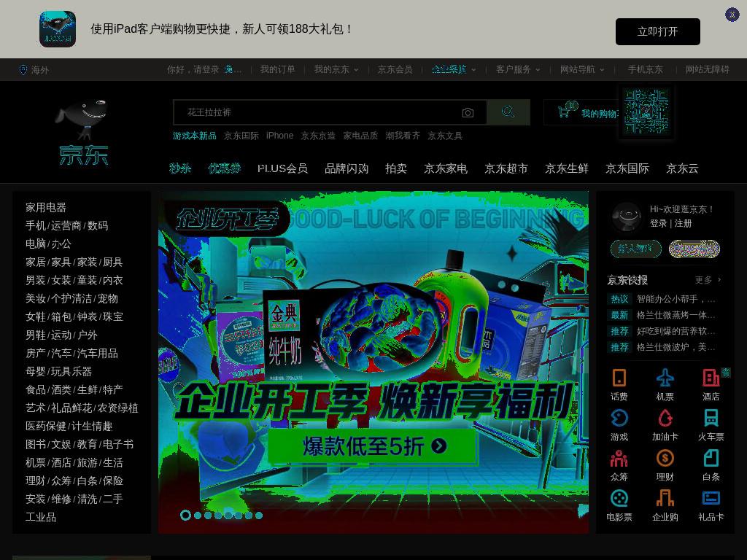Select 电脑 category in sidebar
The image size is (747, 560).
pos(36,244)
